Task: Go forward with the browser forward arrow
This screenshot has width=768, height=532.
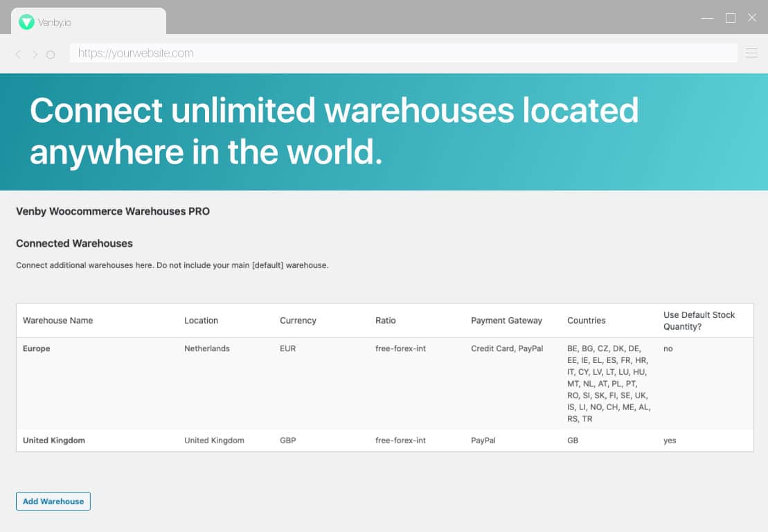Action: pos(35,54)
